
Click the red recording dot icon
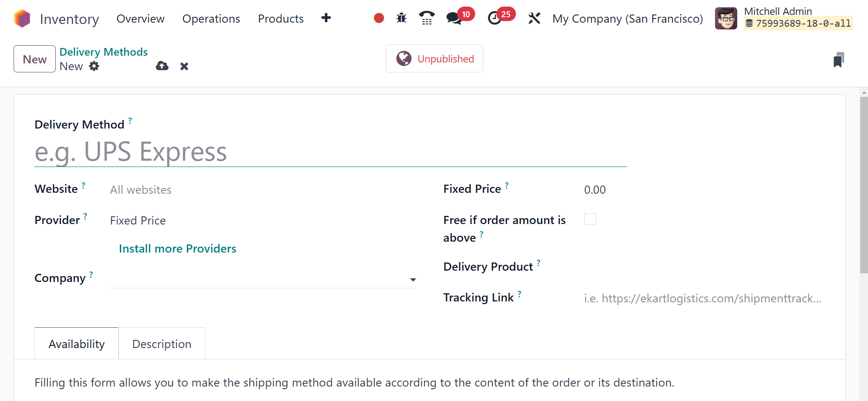point(379,18)
